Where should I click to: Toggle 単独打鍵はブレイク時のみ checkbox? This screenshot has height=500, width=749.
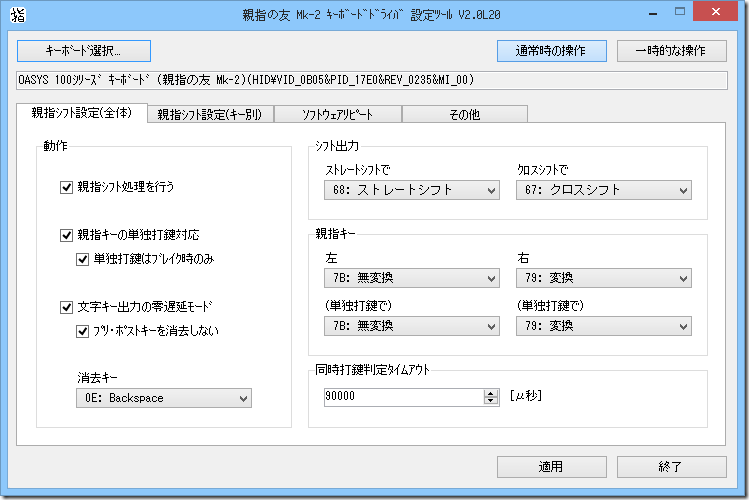[x=84, y=259]
